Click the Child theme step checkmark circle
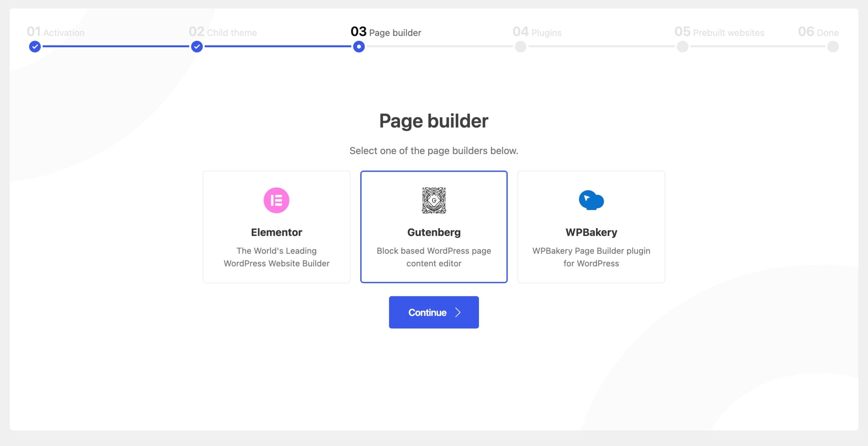Viewport: 868px width, 446px height. pyautogui.click(x=197, y=47)
